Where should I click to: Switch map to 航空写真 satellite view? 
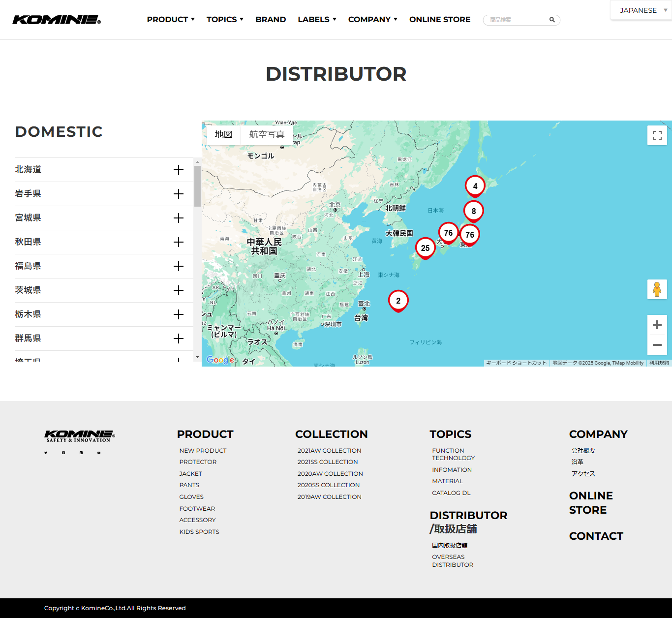click(x=267, y=135)
